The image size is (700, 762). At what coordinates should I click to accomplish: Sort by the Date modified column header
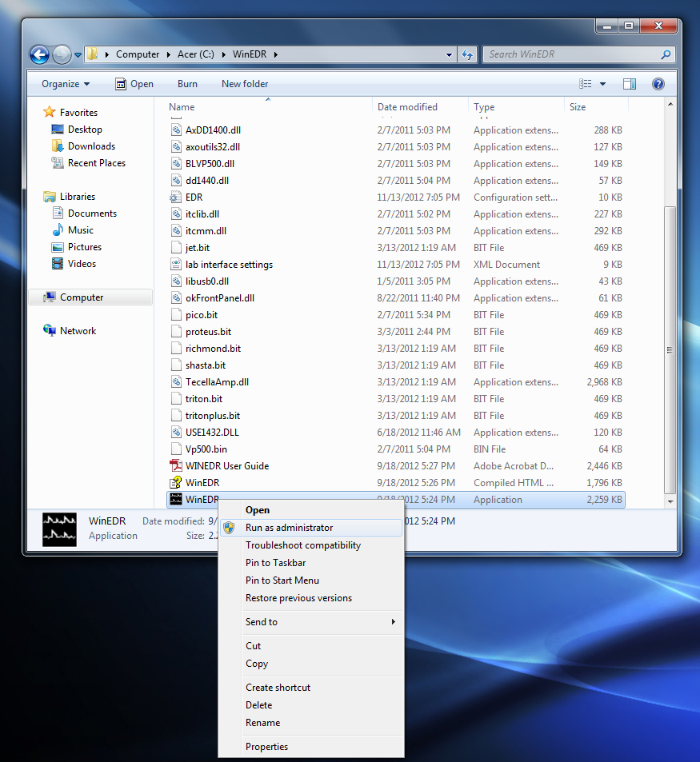pyautogui.click(x=407, y=107)
